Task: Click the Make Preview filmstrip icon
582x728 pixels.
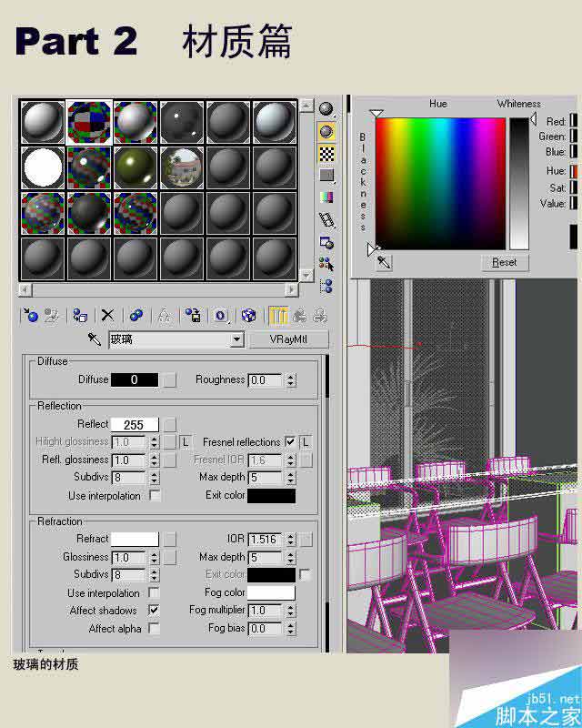Action: tap(326, 219)
